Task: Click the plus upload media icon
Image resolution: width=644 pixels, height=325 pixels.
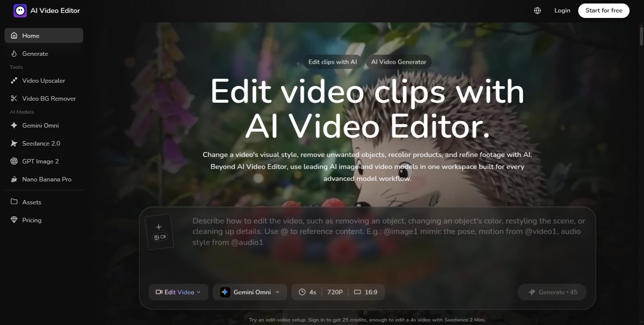Action: [159, 227]
